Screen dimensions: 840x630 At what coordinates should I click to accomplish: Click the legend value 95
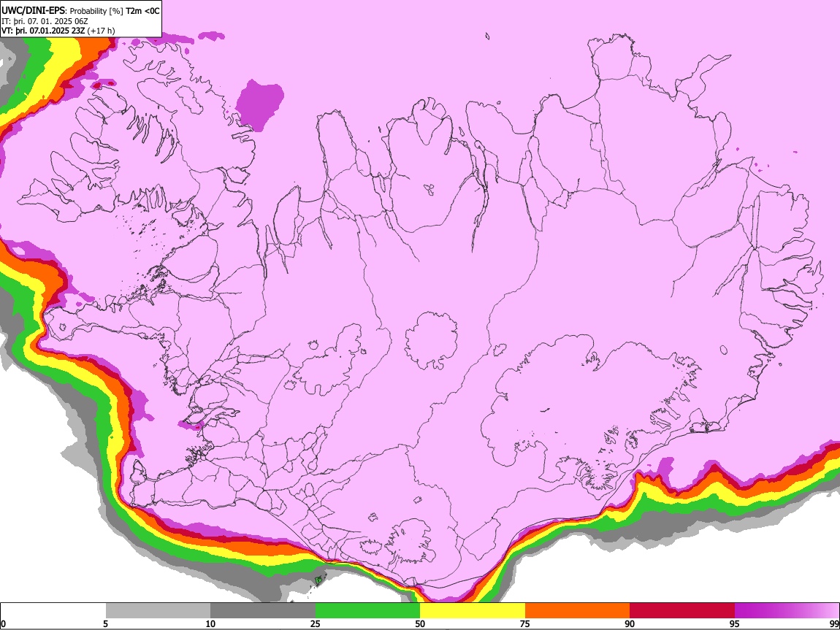pyautogui.click(x=735, y=624)
